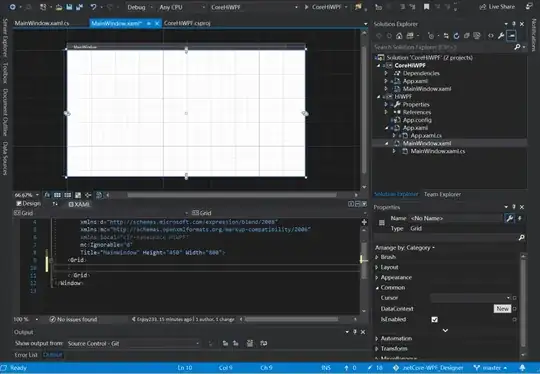Open solution properties wrench icon
Screen dimensions: 540x374
tap(501, 36)
